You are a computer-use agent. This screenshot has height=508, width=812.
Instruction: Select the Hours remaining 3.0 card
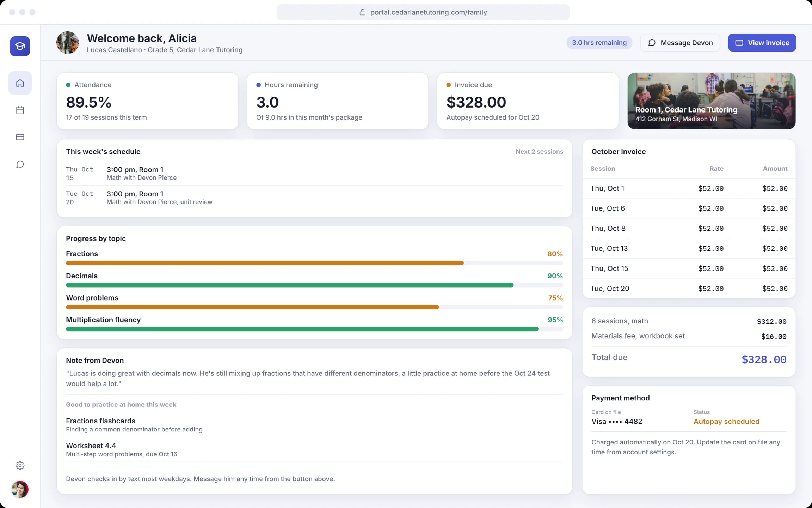click(x=338, y=101)
